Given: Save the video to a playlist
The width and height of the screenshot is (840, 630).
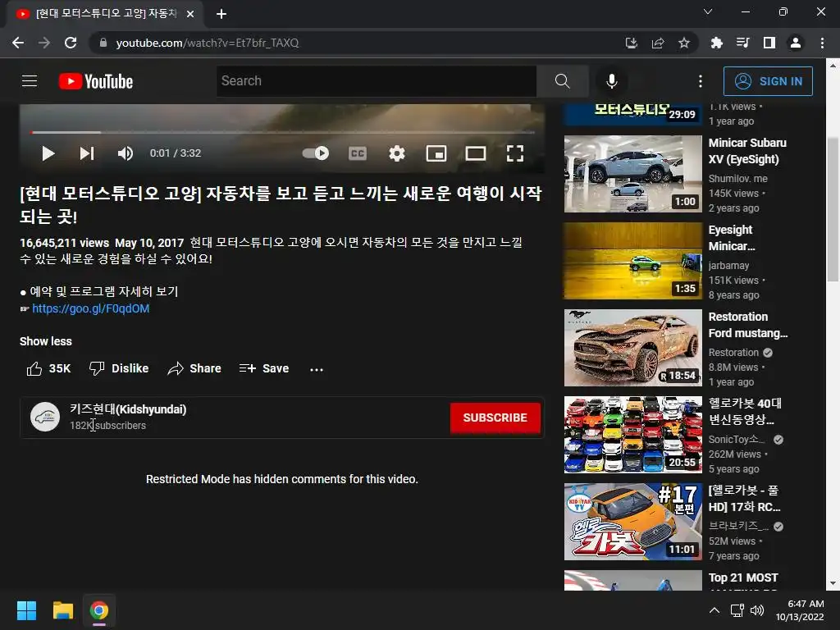Looking at the screenshot, I should pos(264,368).
